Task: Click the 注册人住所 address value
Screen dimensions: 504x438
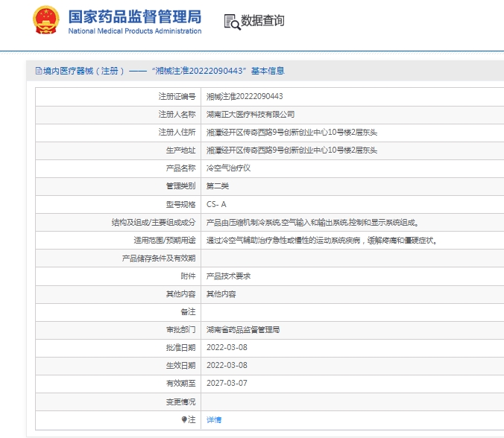Action: (292, 133)
